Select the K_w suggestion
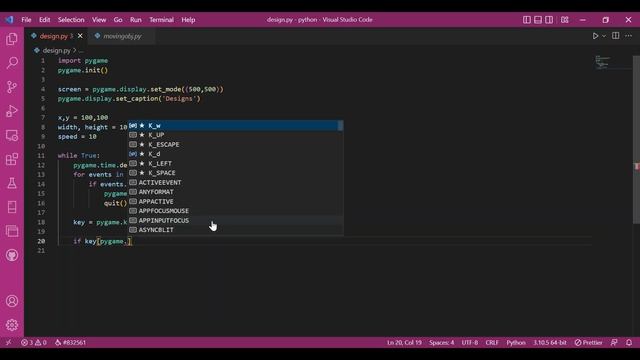Image resolution: width=640 pixels, height=360 pixels. (x=233, y=125)
